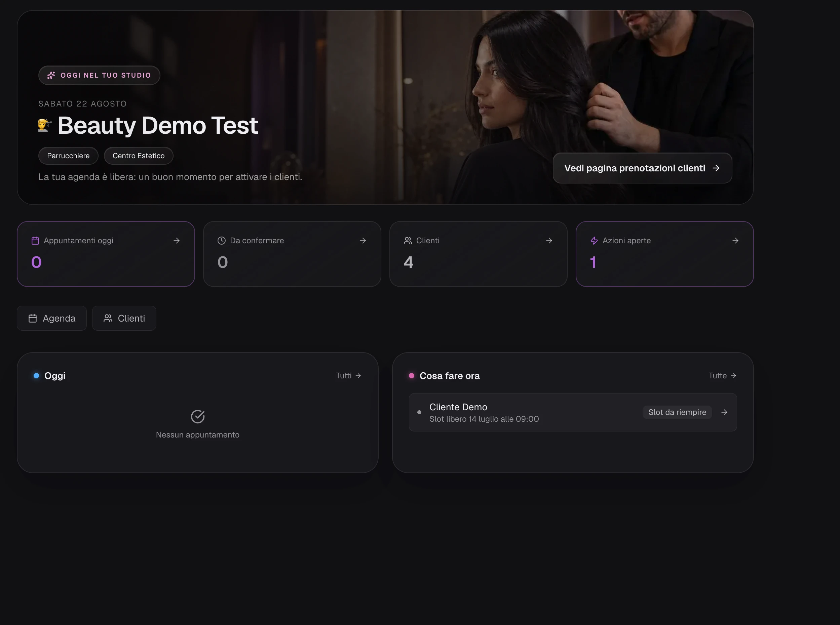Open the Clienti section button

tap(124, 318)
